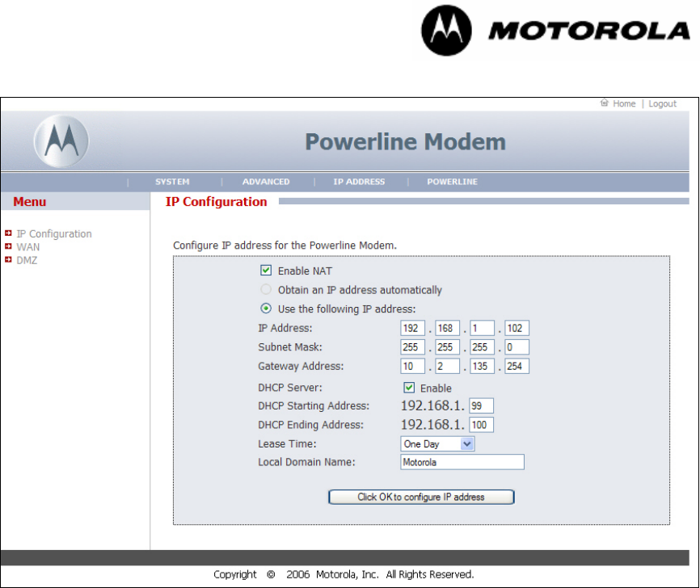Click OK to configure IP address button
700x588 pixels.
(421, 497)
